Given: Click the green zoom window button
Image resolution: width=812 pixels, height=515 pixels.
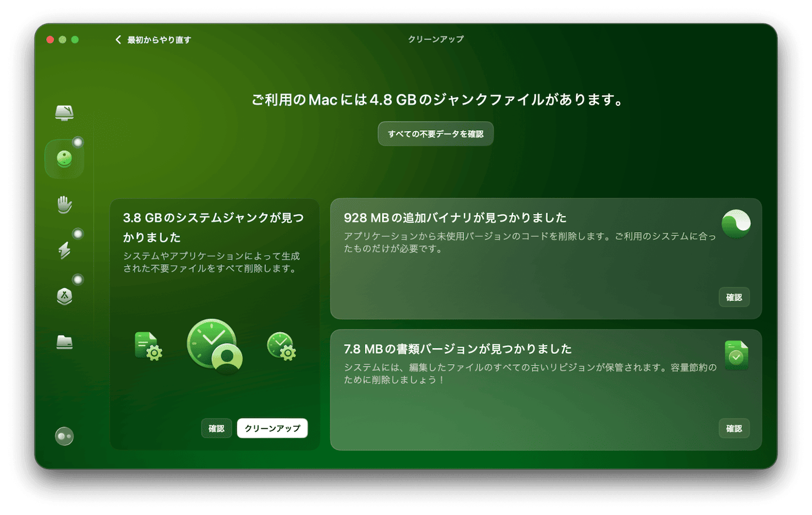Looking at the screenshot, I should point(75,40).
